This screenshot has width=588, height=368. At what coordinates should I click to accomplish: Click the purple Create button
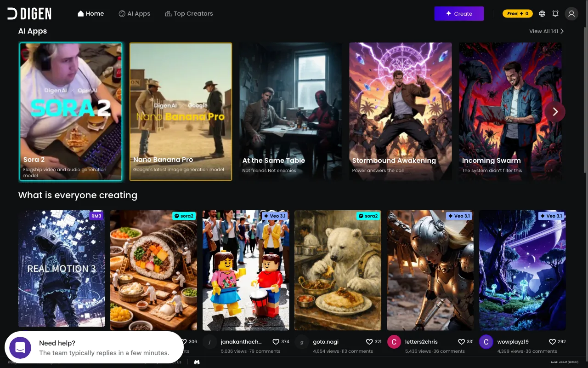click(x=459, y=14)
